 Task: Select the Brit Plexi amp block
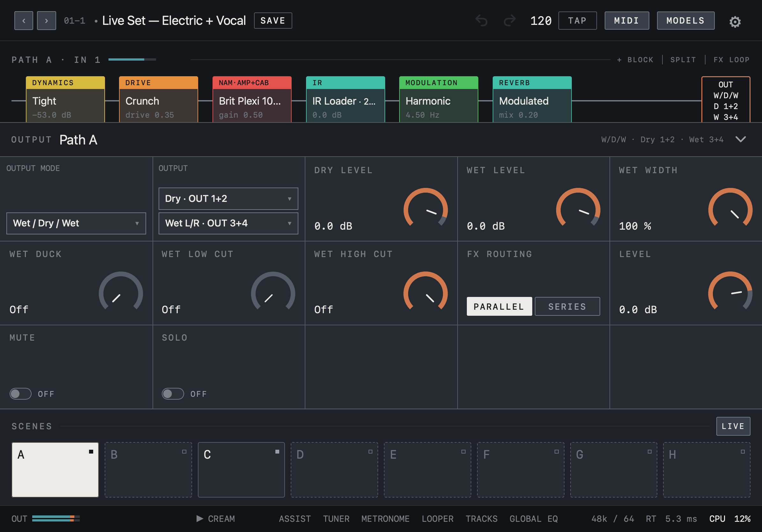click(252, 100)
